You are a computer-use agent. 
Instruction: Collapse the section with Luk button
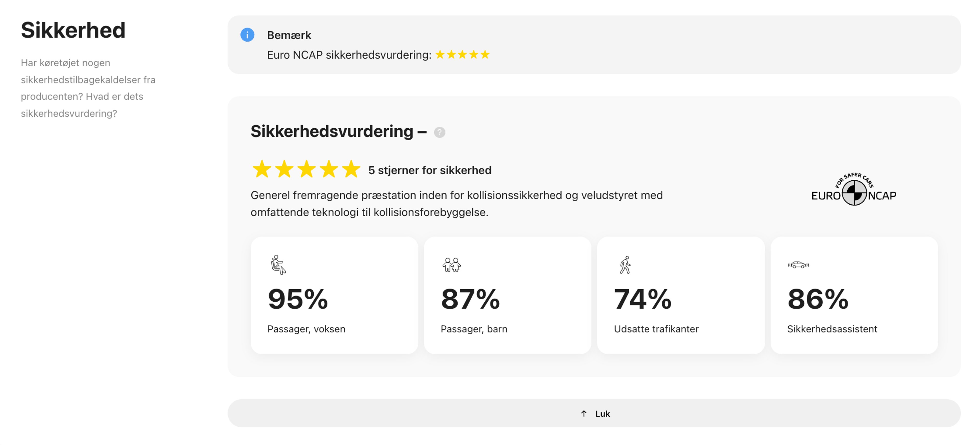click(602, 413)
